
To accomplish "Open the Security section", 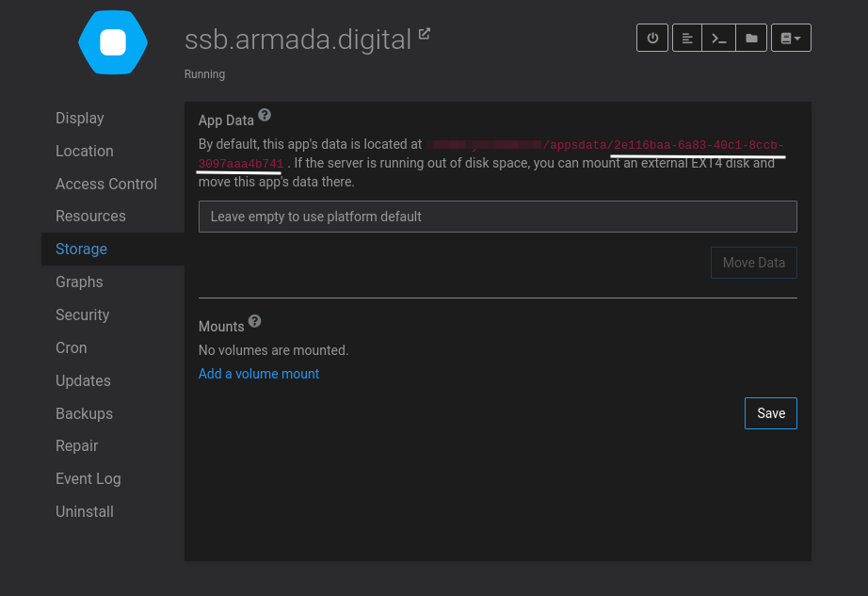I will point(83,314).
